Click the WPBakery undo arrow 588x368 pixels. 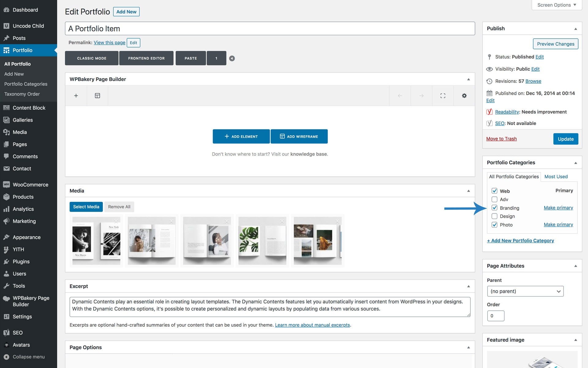point(400,96)
